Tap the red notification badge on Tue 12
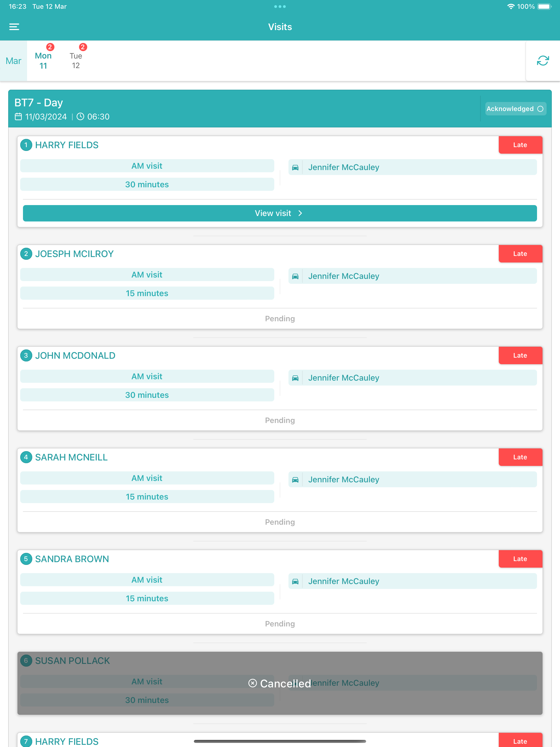The width and height of the screenshot is (560, 747). (x=83, y=47)
